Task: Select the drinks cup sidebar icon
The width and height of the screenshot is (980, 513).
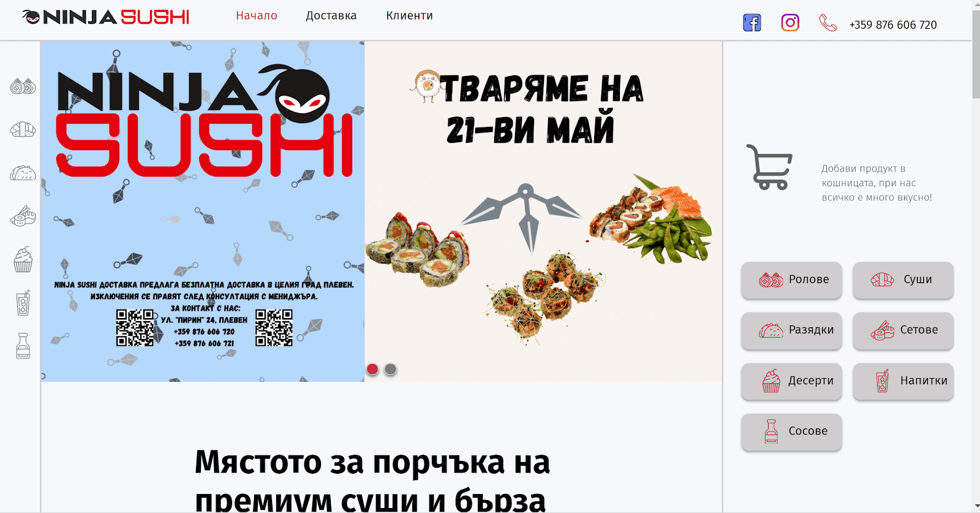Action: point(23,303)
